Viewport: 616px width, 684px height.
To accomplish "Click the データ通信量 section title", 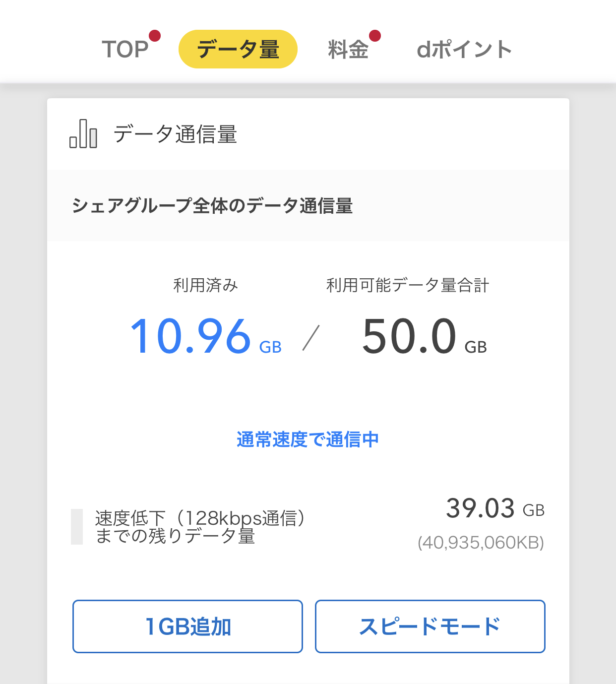I will point(176,134).
